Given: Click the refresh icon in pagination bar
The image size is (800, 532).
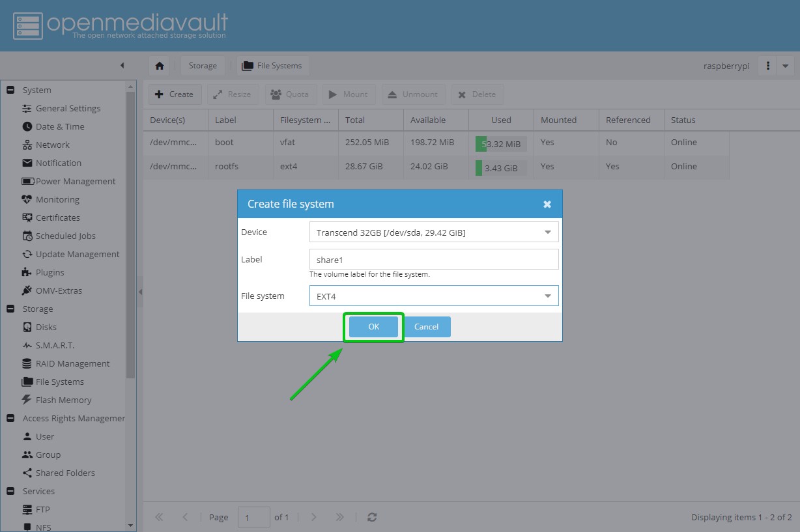Looking at the screenshot, I should (372, 517).
